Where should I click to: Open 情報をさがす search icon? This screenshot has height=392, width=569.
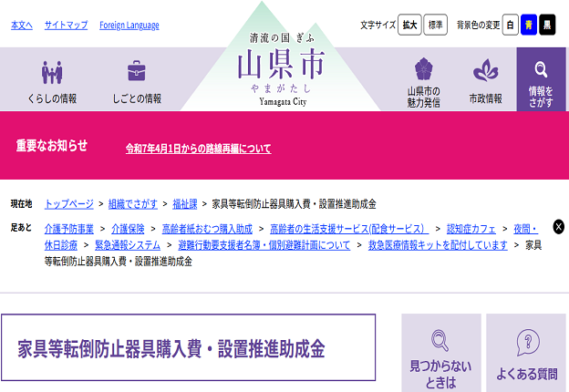tap(541, 69)
